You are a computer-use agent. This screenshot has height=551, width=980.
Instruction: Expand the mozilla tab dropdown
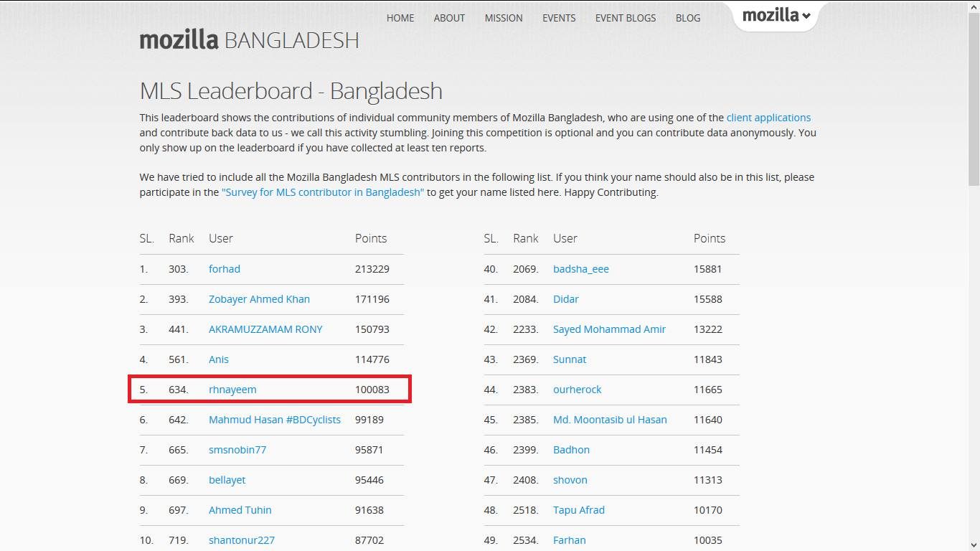click(776, 15)
